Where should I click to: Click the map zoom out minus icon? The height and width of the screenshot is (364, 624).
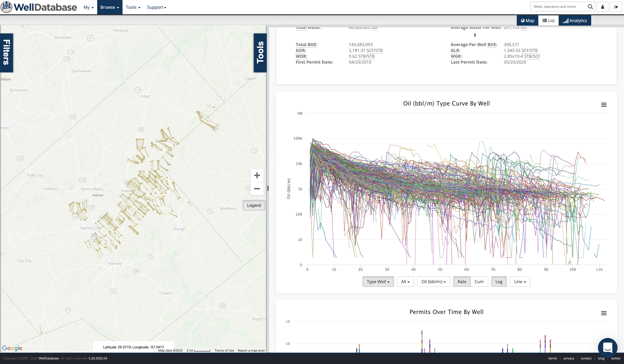[x=257, y=188]
